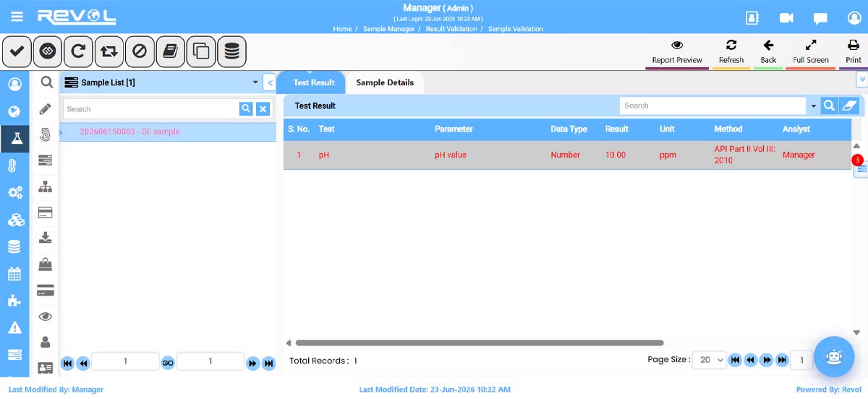
Task: Click the Print button
Action: (x=854, y=52)
